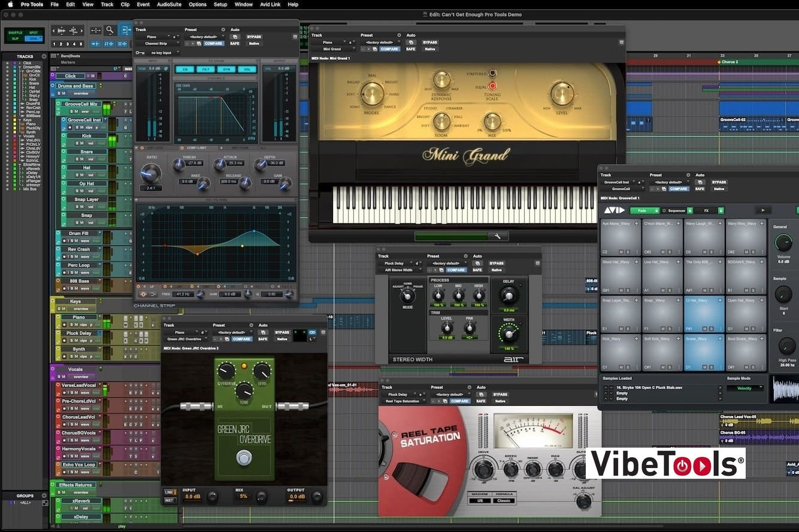Open the Clip menu in menu bar

click(125, 4)
